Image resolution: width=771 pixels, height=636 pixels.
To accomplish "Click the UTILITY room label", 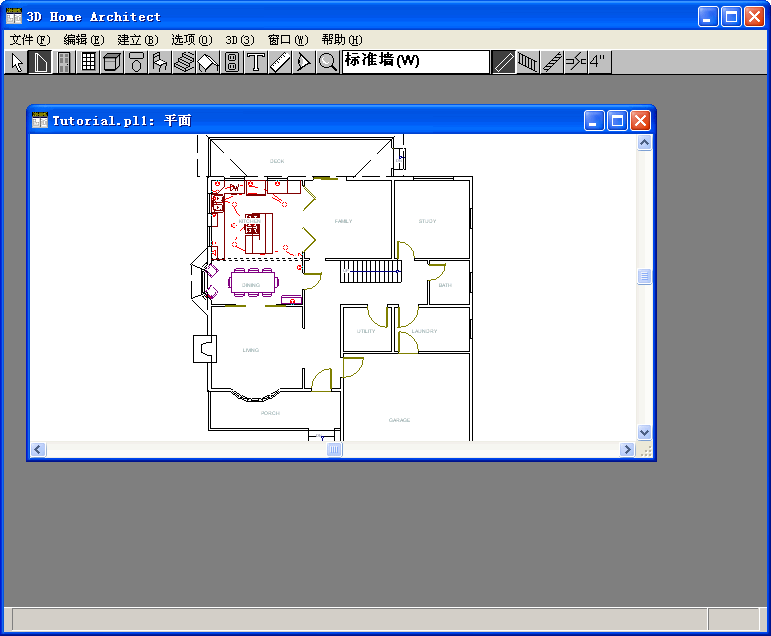I will tap(366, 332).
